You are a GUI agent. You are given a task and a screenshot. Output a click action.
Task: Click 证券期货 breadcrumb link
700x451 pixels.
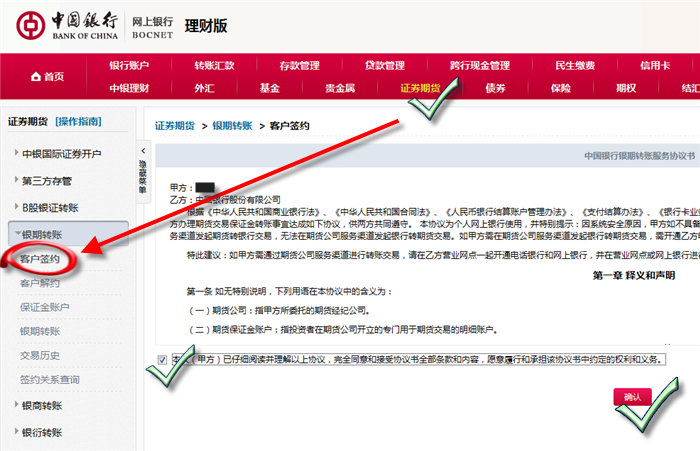tap(175, 126)
